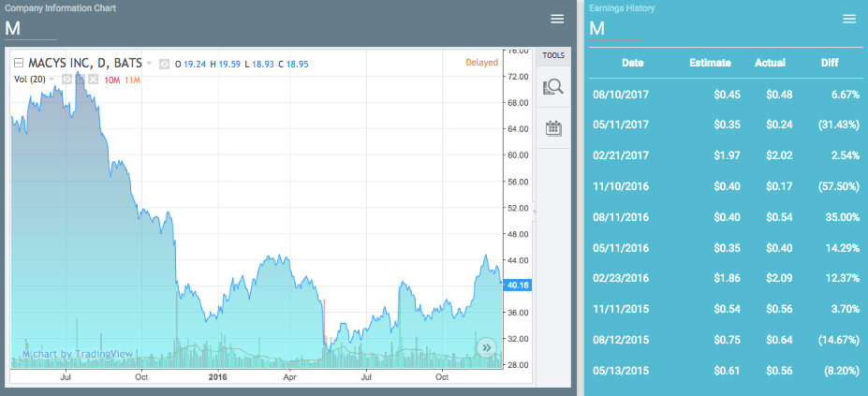Click the (14.67%) diff value
Image resolution: width=868 pixels, height=396 pixels.
click(x=839, y=340)
